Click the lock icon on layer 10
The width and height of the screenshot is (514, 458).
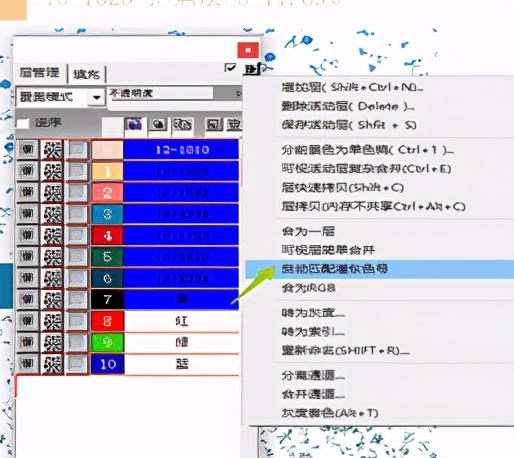(x=53, y=364)
